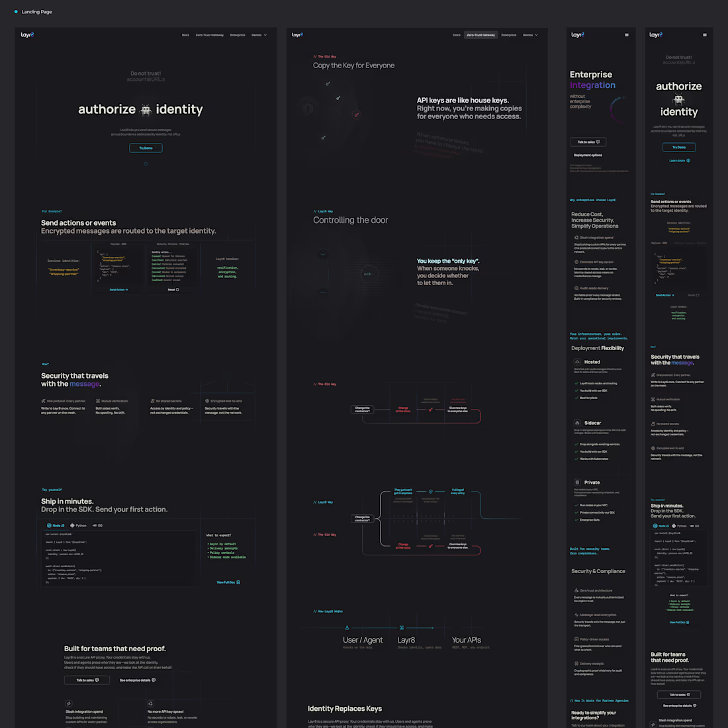Click the Policy-driven access icon
The width and height of the screenshot is (728, 728).
tap(576, 639)
